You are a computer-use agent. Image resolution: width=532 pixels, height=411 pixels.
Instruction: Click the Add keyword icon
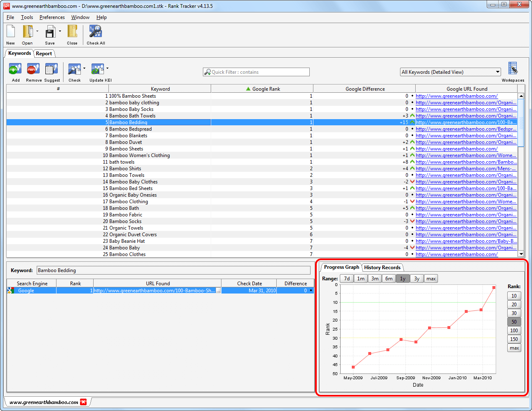click(15, 69)
